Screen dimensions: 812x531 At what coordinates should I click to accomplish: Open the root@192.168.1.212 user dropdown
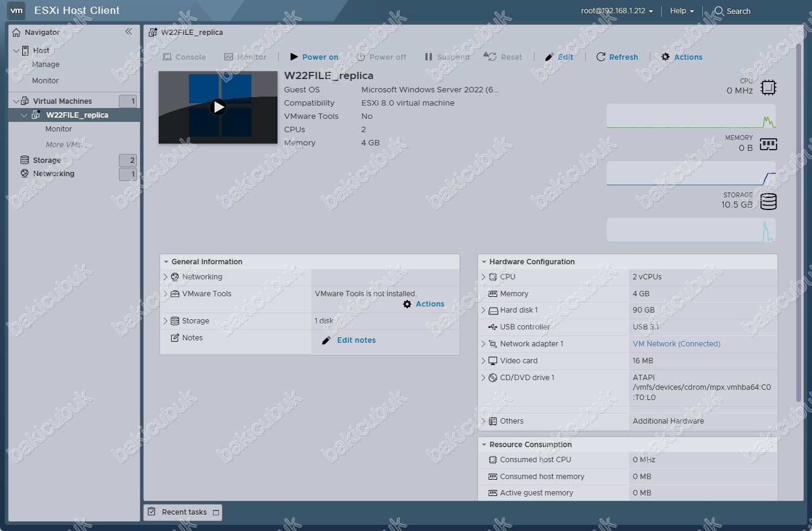[617, 11]
